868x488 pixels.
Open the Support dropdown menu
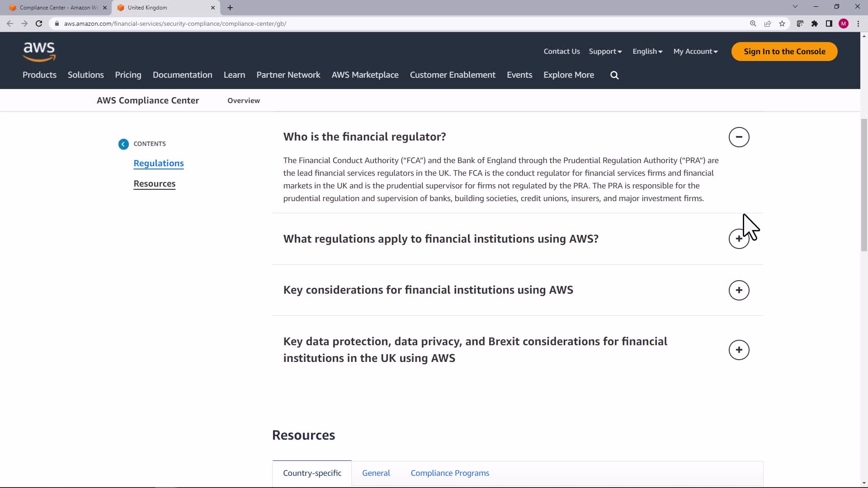[x=605, y=52]
